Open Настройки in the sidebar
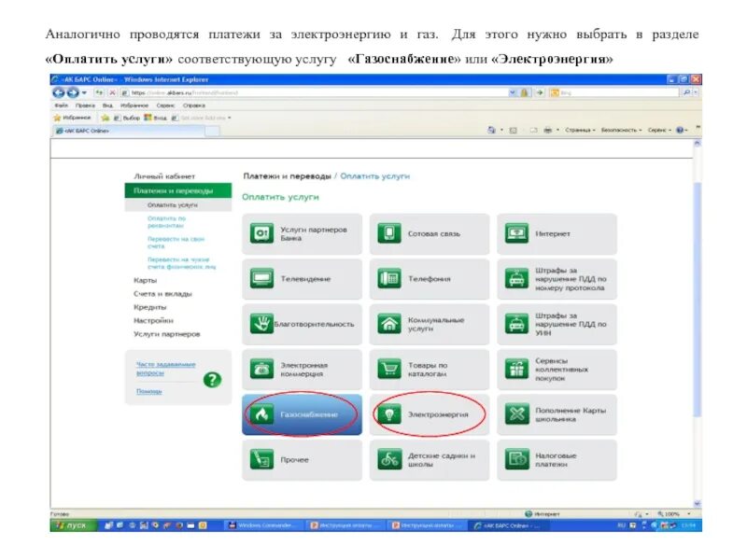The width and height of the screenshot is (747, 560). (153, 320)
